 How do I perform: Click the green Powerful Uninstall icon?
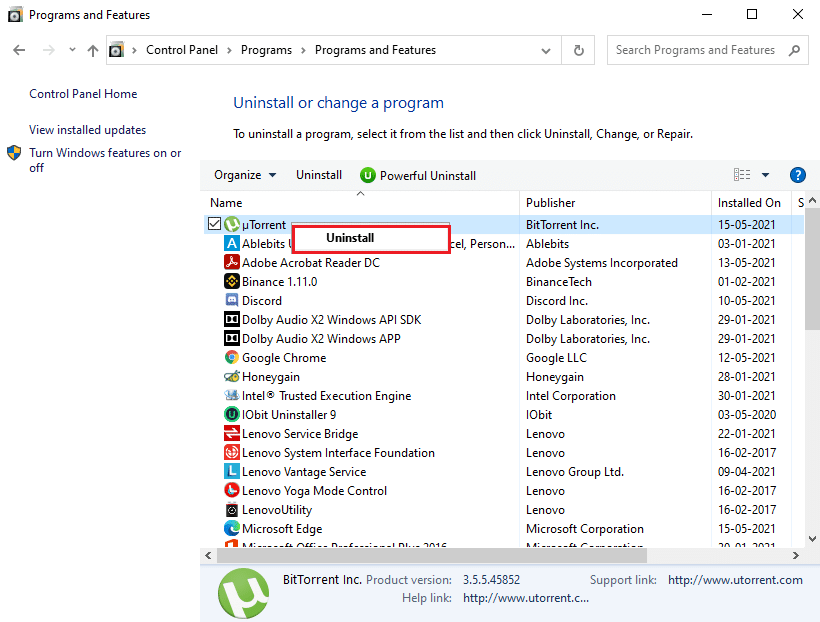click(x=367, y=174)
